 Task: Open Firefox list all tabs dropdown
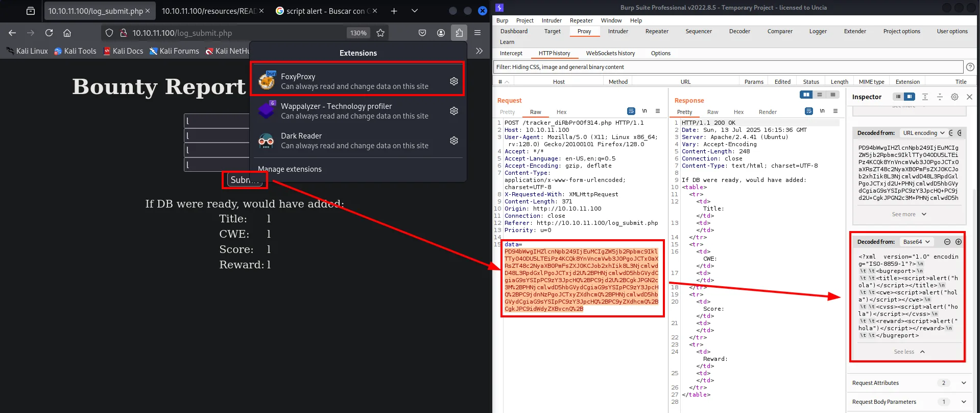point(415,11)
